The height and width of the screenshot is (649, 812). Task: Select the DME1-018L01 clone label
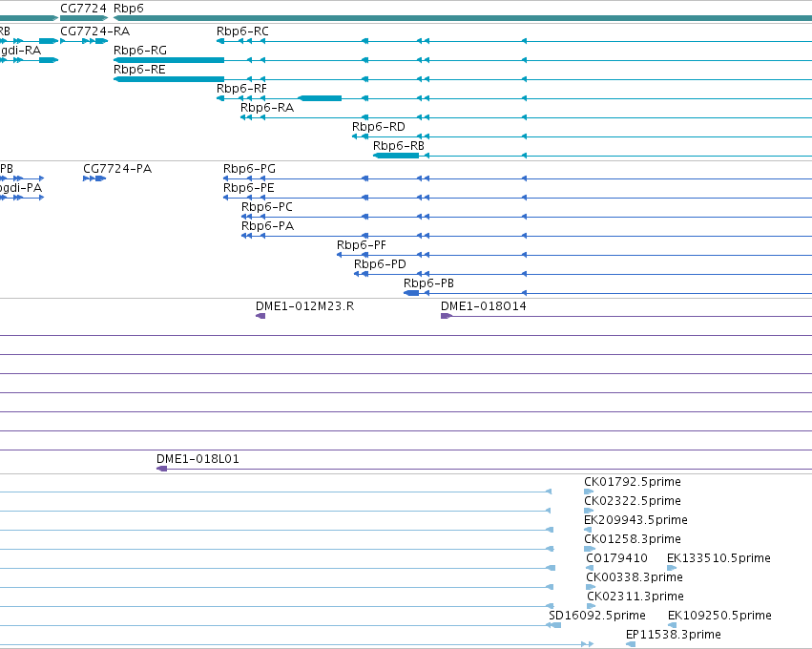[x=198, y=459]
